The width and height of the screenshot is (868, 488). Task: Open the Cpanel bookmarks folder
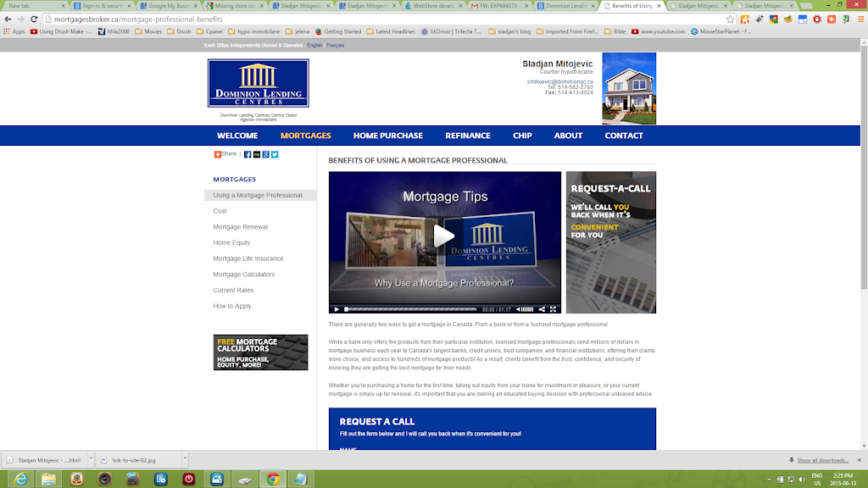(x=210, y=31)
